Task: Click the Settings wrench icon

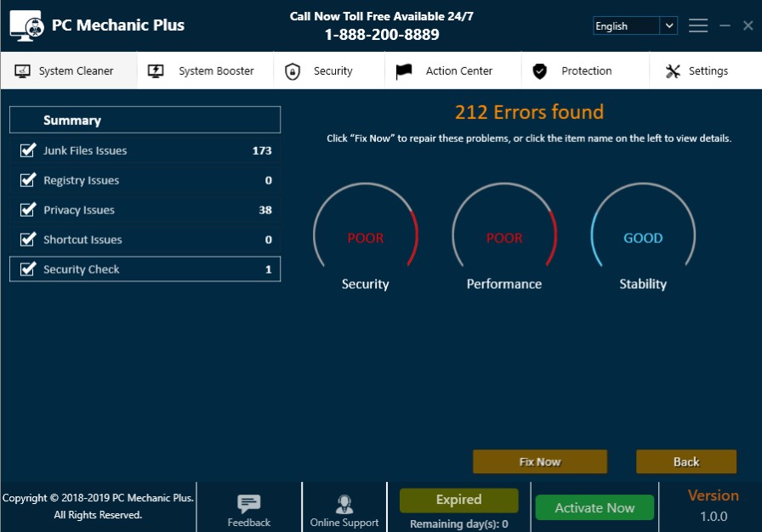Action: tap(673, 71)
